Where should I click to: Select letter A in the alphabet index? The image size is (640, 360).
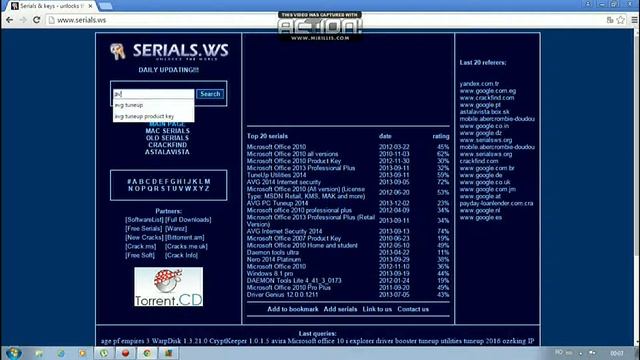coord(135,182)
